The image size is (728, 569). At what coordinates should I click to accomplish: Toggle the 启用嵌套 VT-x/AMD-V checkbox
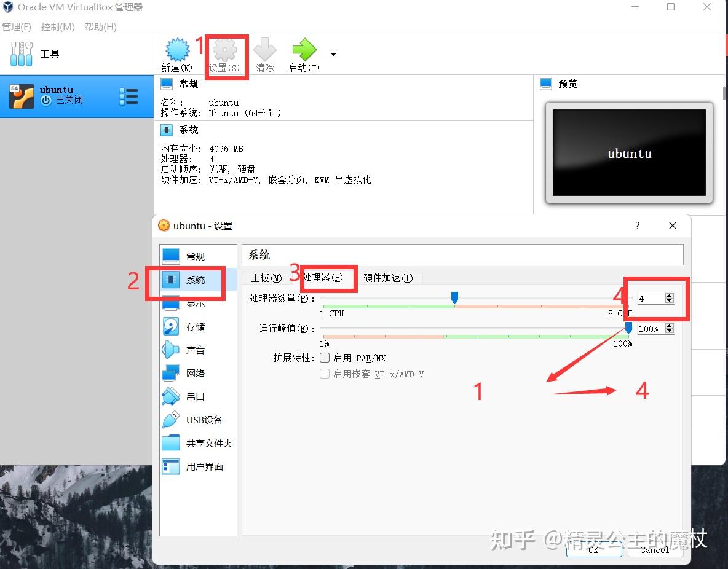pyautogui.click(x=324, y=374)
